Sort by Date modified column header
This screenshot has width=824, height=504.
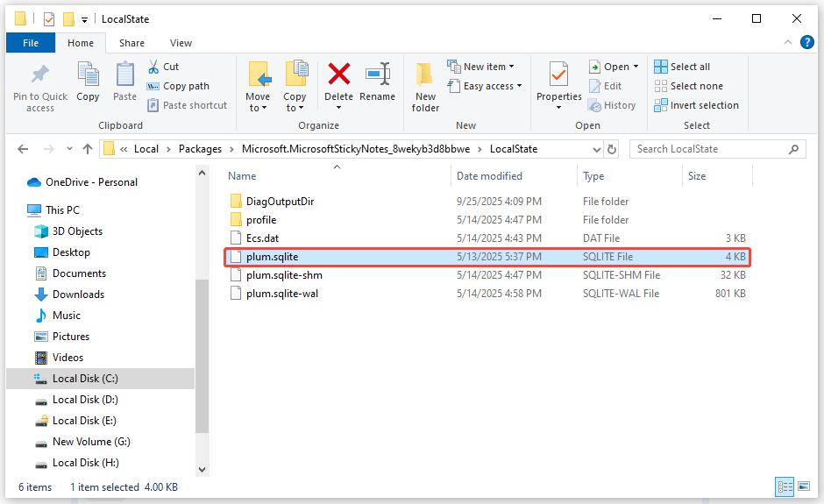(489, 176)
